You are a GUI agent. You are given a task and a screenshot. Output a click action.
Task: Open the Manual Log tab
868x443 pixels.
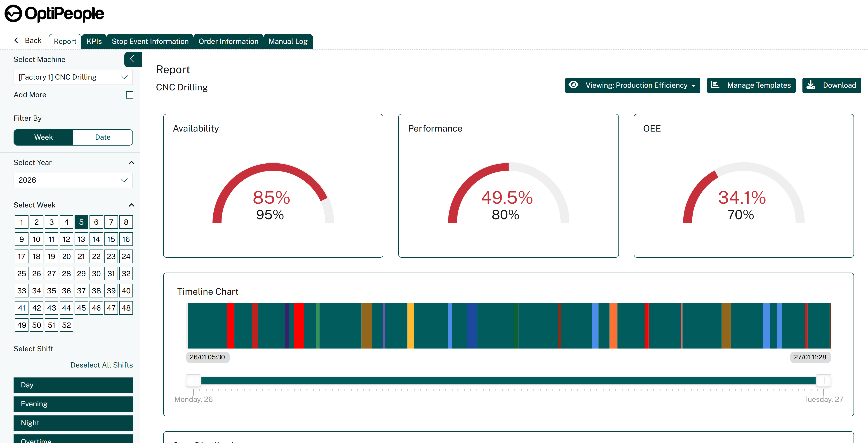pos(288,41)
